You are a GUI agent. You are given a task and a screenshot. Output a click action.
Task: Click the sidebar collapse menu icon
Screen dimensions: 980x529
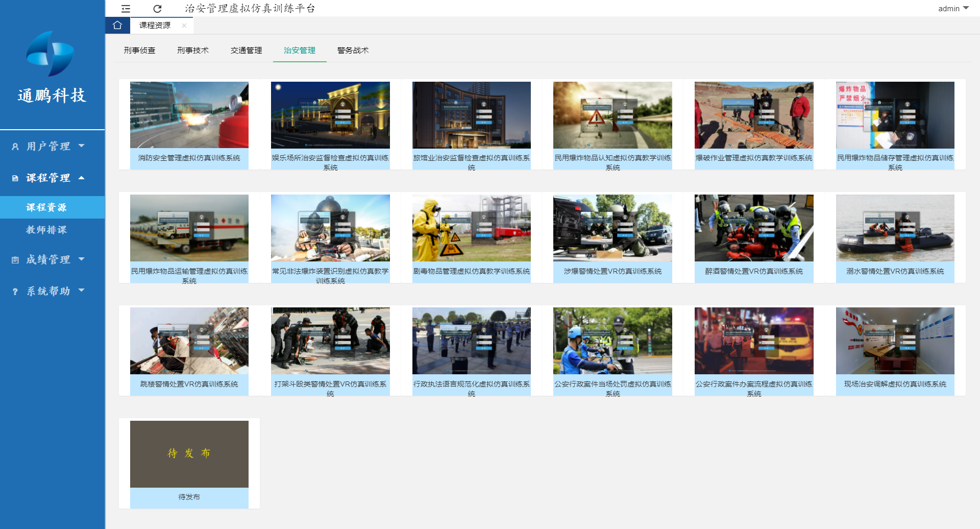126,9
